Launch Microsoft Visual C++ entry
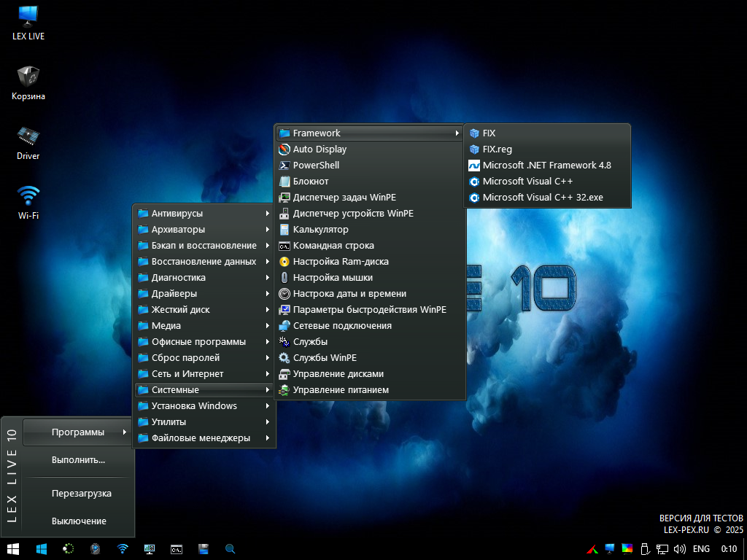The image size is (747, 560). (x=547, y=182)
